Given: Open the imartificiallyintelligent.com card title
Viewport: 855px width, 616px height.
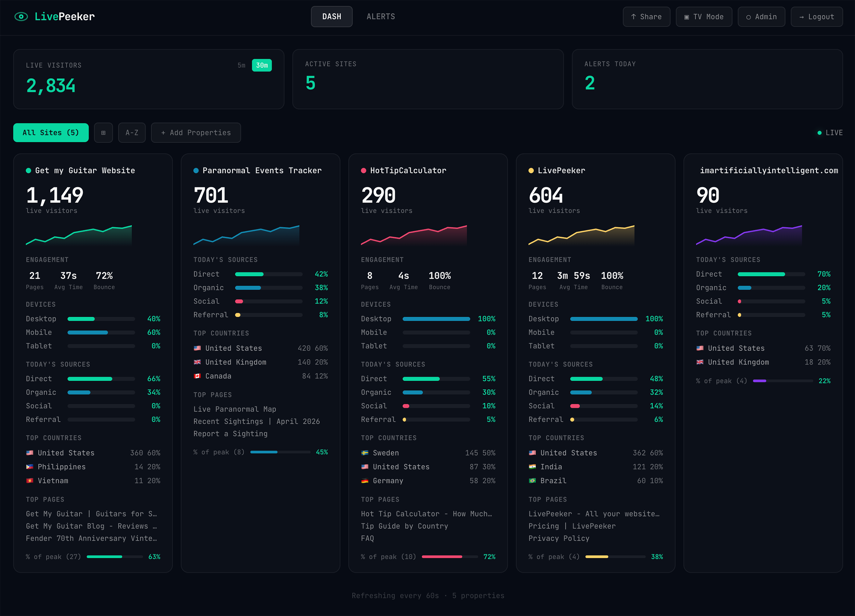Looking at the screenshot, I should 769,170.
